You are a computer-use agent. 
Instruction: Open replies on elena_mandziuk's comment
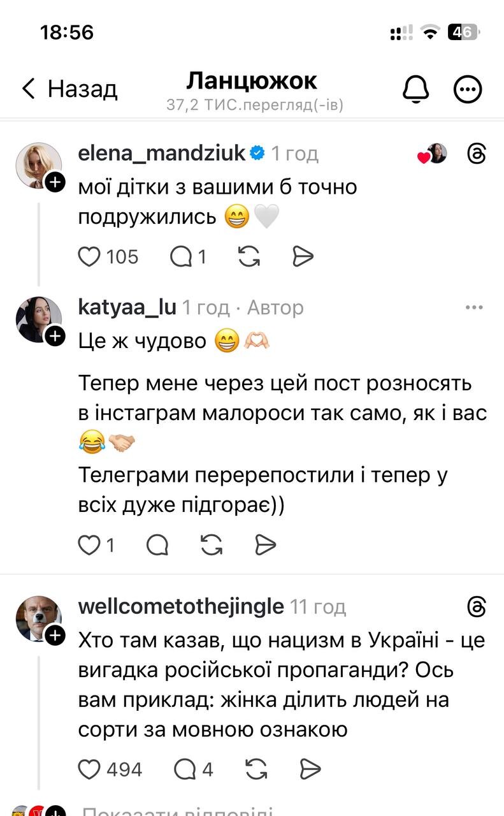182,256
